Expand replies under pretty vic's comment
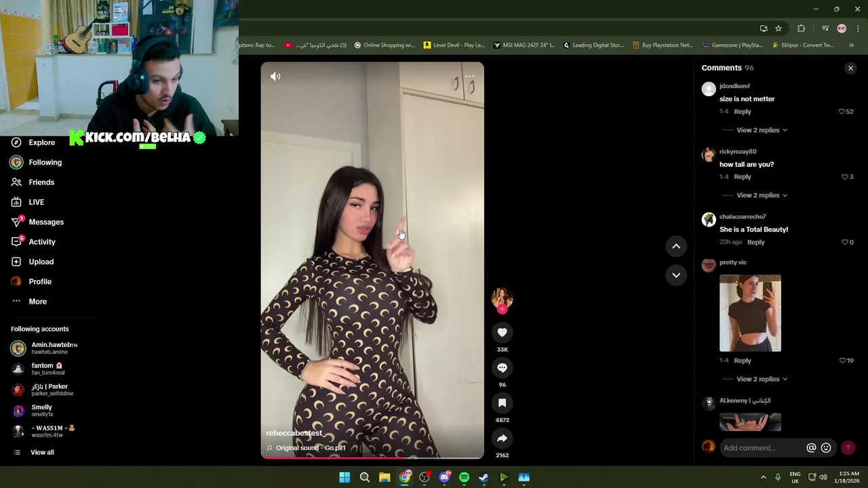 (762, 379)
